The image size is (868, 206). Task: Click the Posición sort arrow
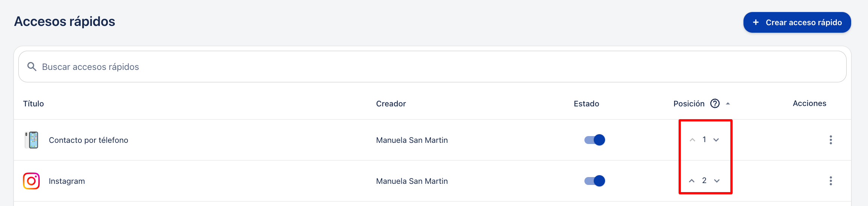coord(728,103)
